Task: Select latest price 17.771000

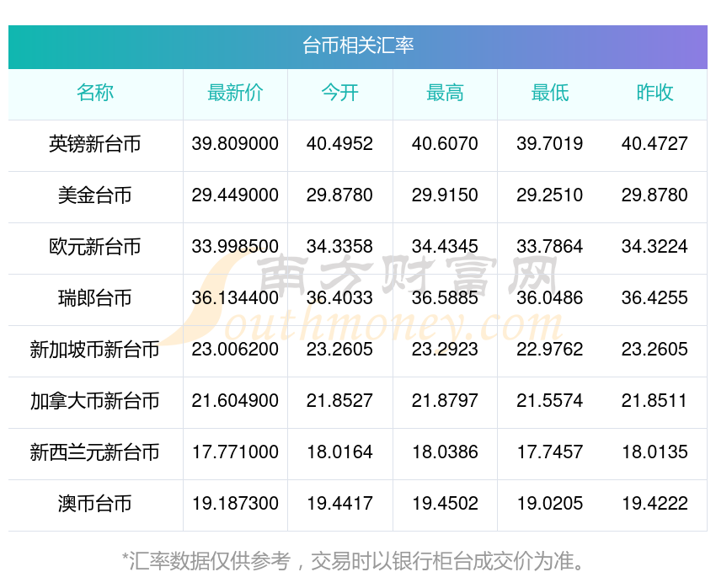Action: (235, 452)
